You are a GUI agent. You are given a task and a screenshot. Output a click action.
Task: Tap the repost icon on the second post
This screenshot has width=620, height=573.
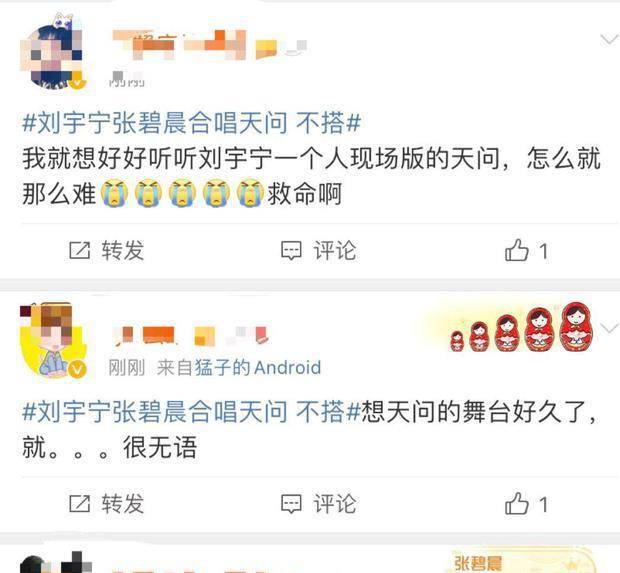[x=79, y=504]
